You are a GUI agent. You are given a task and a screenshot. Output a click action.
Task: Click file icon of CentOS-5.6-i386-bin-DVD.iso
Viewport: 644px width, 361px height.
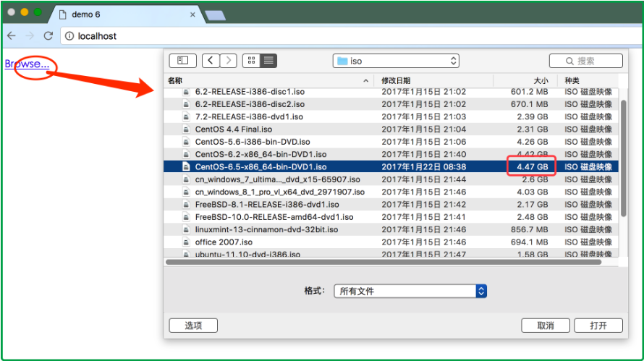pyautogui.click(x=186, y=142)
